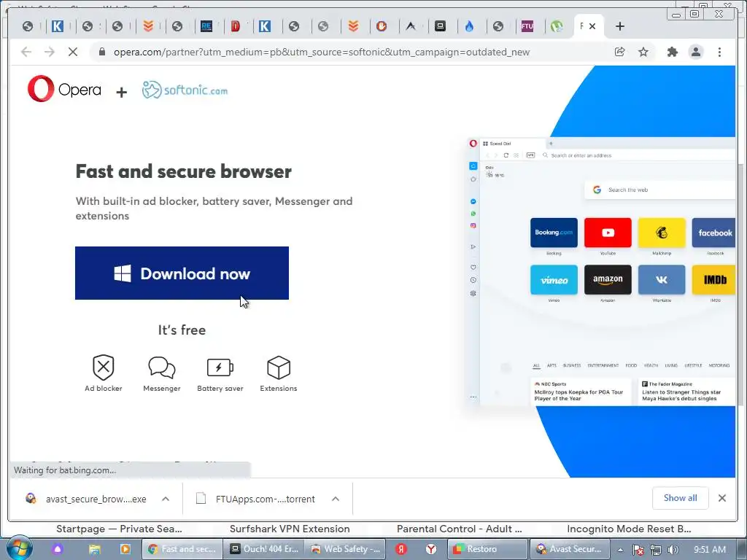Viewport: 747px width, 560px height.
Task: Switch to the blue flame icon tab
Action: click(469, 26)
